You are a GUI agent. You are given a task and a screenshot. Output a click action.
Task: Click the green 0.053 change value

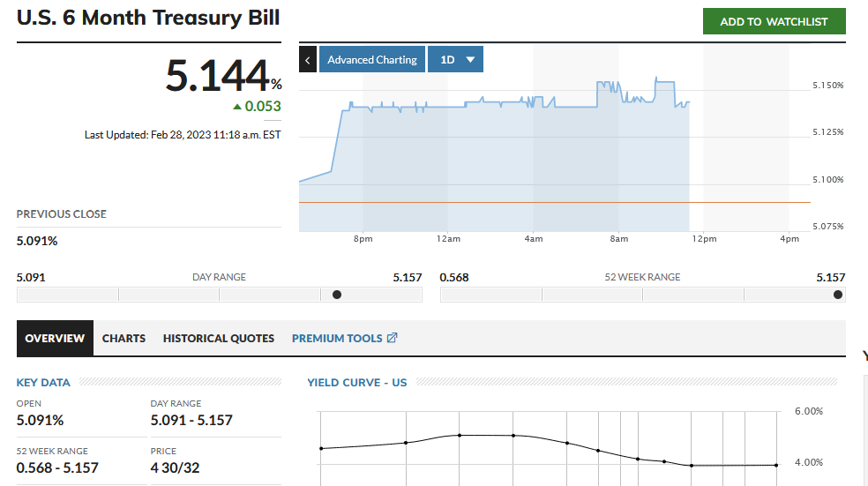263,106
